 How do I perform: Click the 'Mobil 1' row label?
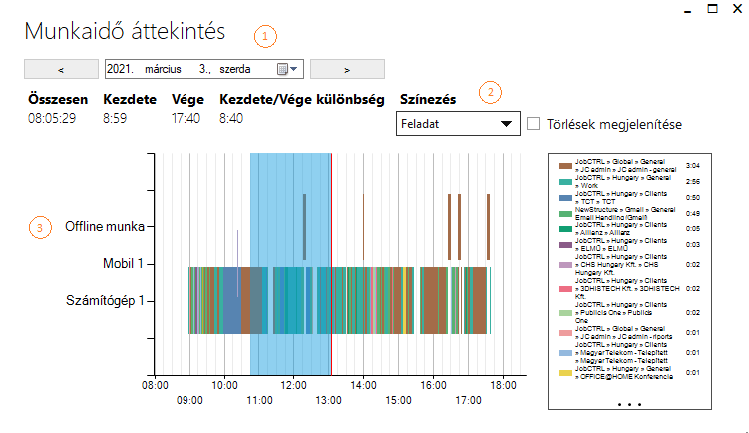[123, 263]
